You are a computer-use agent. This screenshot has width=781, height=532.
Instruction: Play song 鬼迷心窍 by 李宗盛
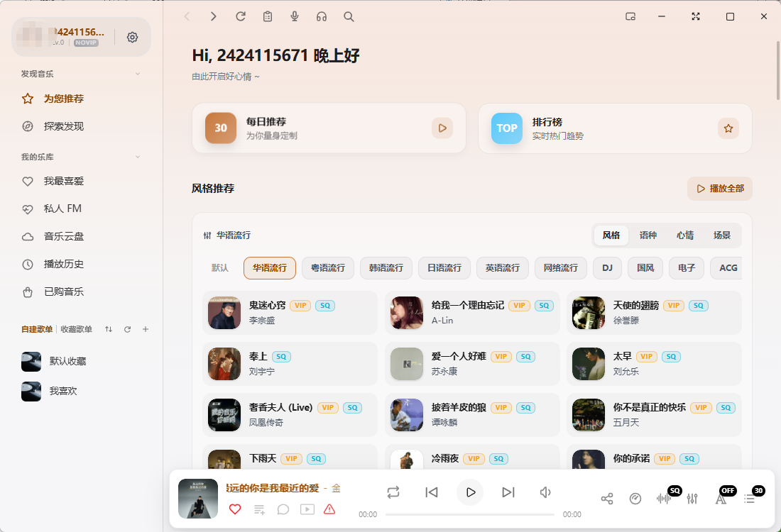click(x=290, y=313)
